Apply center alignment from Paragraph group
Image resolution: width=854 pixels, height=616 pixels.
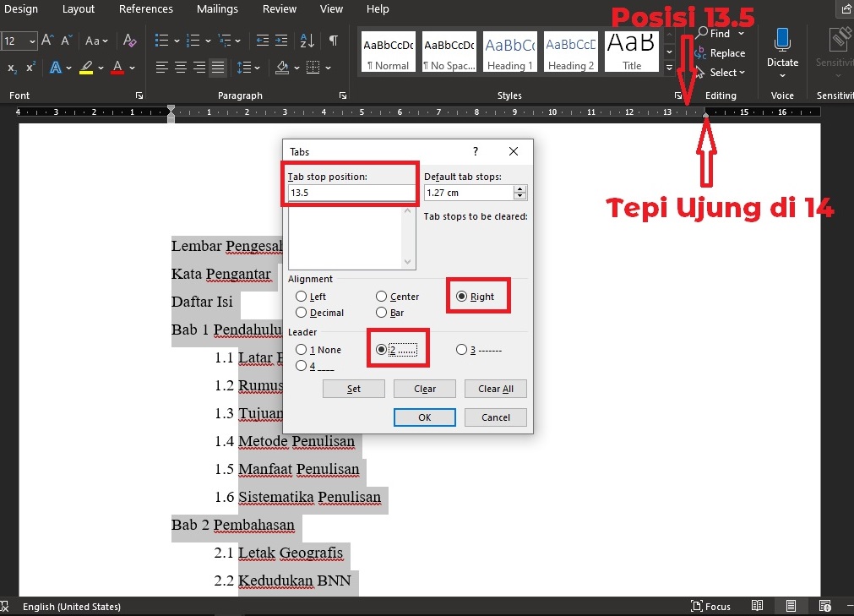[x=180, y=68]
